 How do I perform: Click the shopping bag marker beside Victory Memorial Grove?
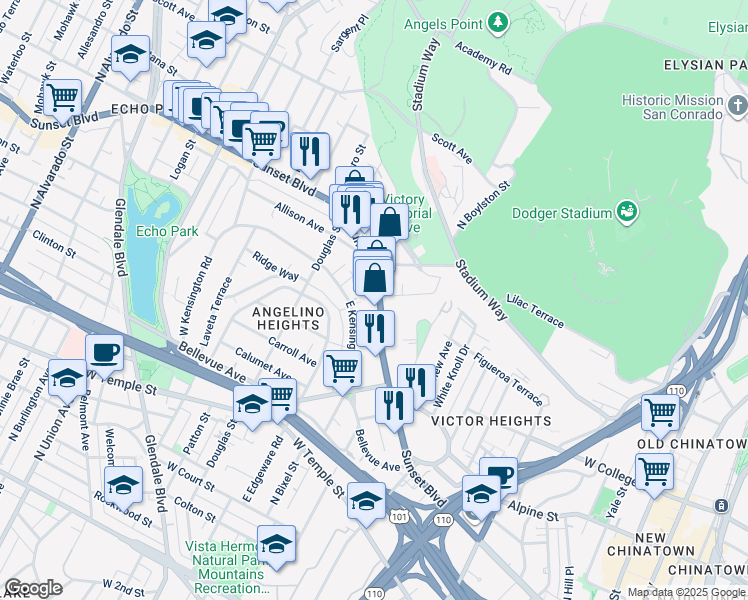point(390,222)
